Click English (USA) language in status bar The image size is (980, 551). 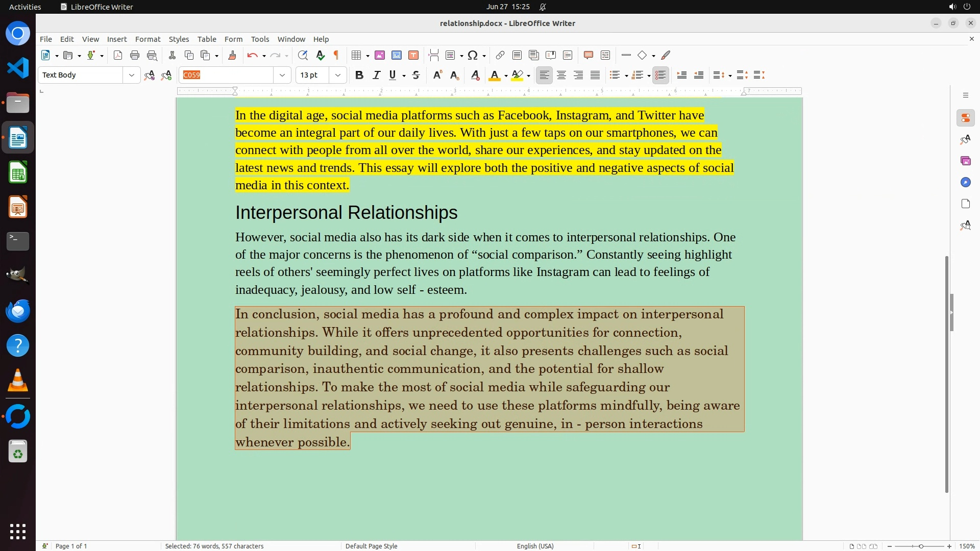pyautogui.click(x=535, y=546)
